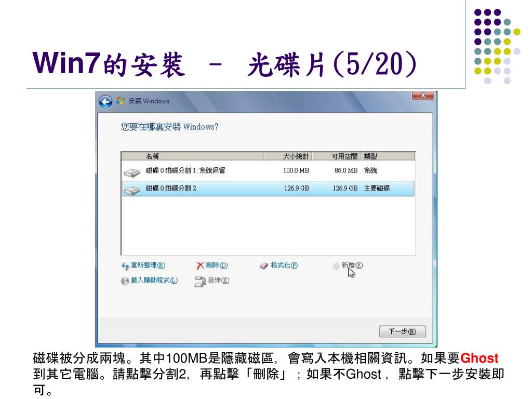The width and height of the screenshot is (532, 399).
Task: Click the extend icon beside 延伸
Action: tap(200, 281)
